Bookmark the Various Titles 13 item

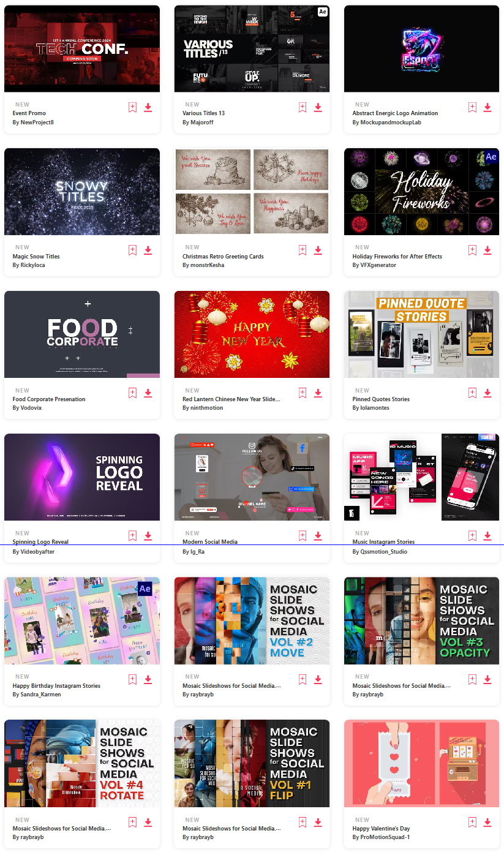point(303,108)
